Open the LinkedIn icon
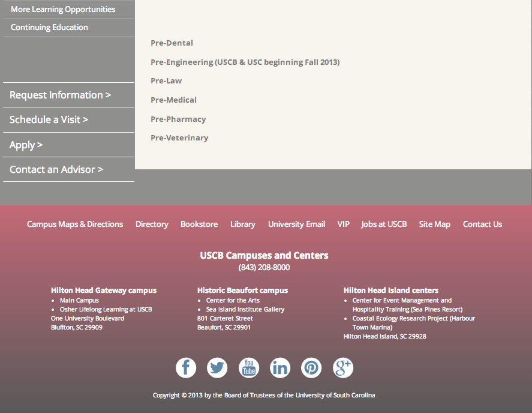This screenshot has width=532, height=413. [280, 368]
